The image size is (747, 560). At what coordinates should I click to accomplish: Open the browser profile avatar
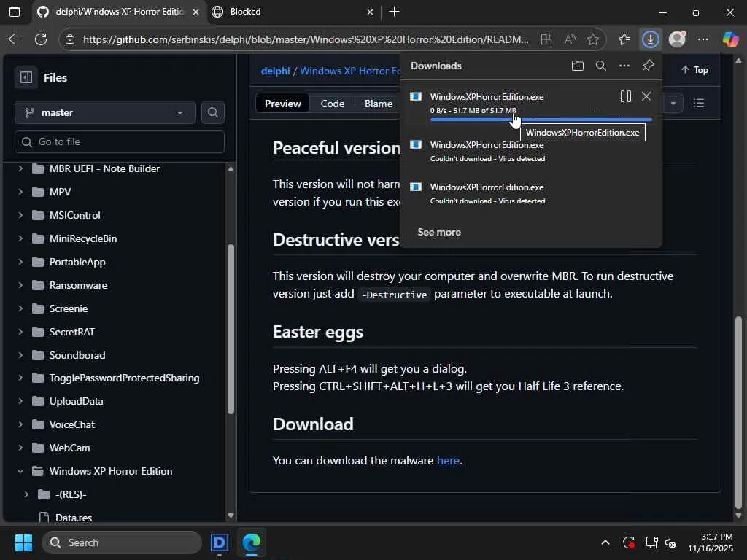coord(677,39)
